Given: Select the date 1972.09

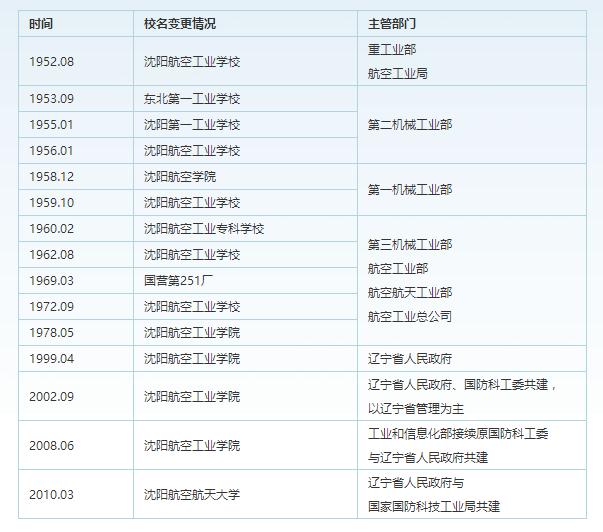Looking at the screenshot, I should pyautogui.click(x=52, y=306).
